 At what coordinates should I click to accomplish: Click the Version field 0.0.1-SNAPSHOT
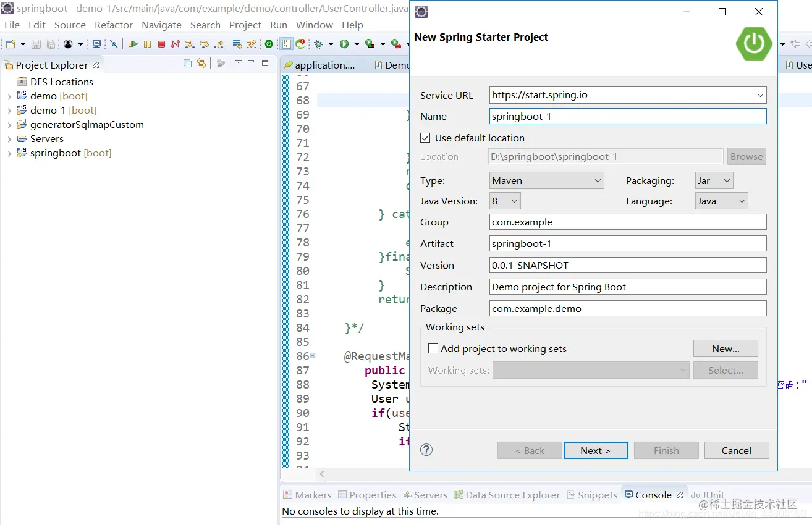coord(628,265)
